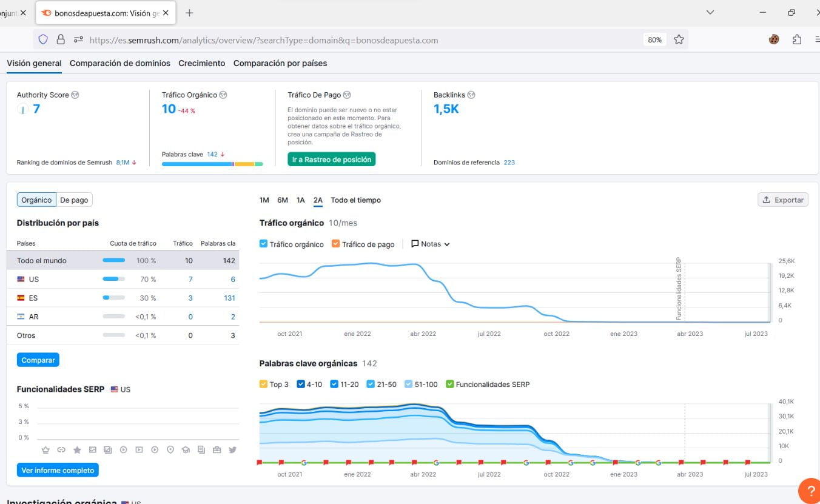820x504 pixels.
Task: Toggle the Top 3 keywords checkbox
Action: [x=263, y=384]
